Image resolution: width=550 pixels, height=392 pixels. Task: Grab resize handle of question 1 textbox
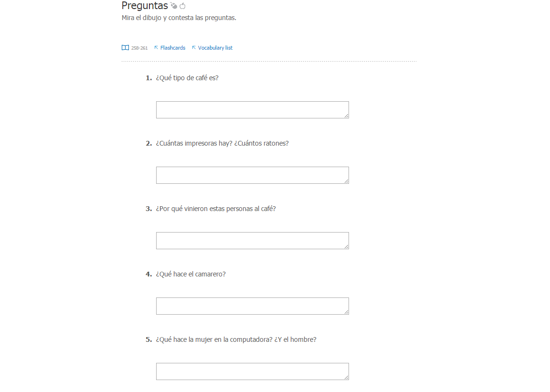click(346, 116)
